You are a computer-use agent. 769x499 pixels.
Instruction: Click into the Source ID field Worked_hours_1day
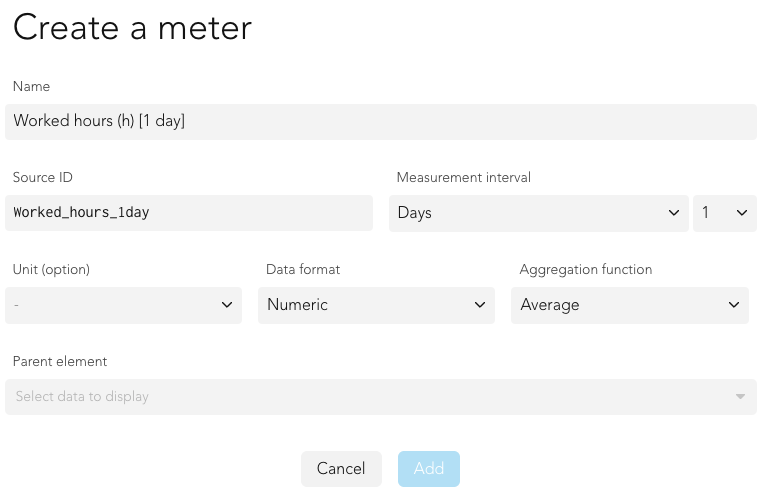click(189, 213)
